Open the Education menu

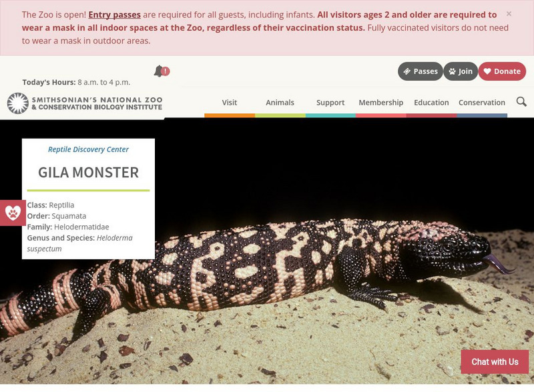[431, 103]
